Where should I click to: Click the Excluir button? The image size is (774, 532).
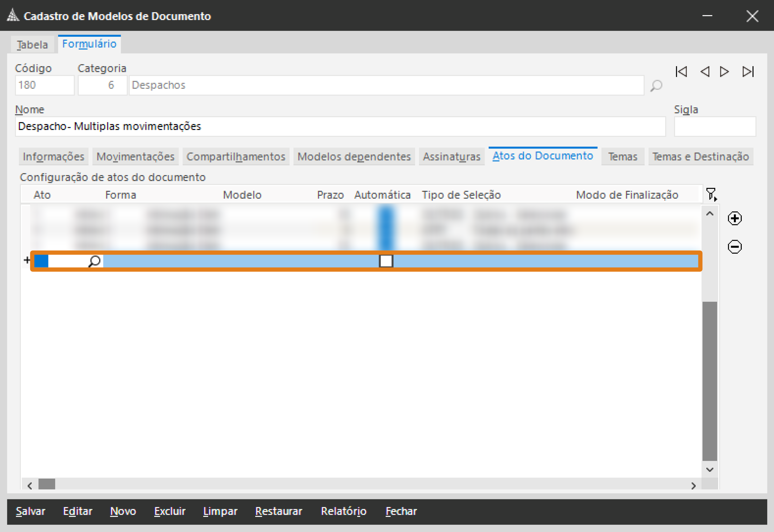pos(170,511)
